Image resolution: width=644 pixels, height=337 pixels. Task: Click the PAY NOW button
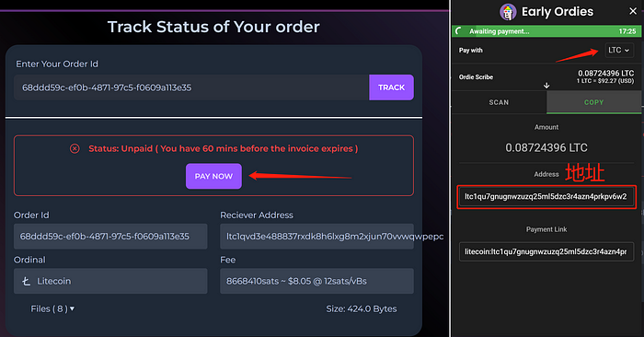click(x=213, y=176)
